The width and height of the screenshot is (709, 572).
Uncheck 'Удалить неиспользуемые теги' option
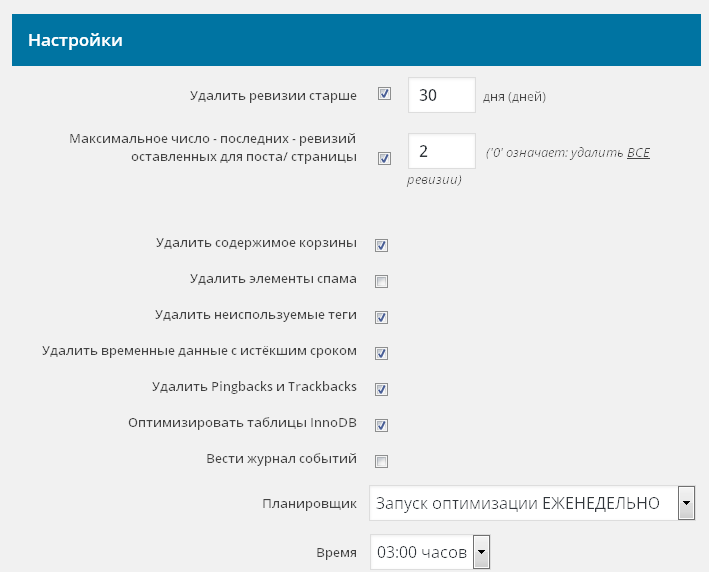tap(381, 317)
